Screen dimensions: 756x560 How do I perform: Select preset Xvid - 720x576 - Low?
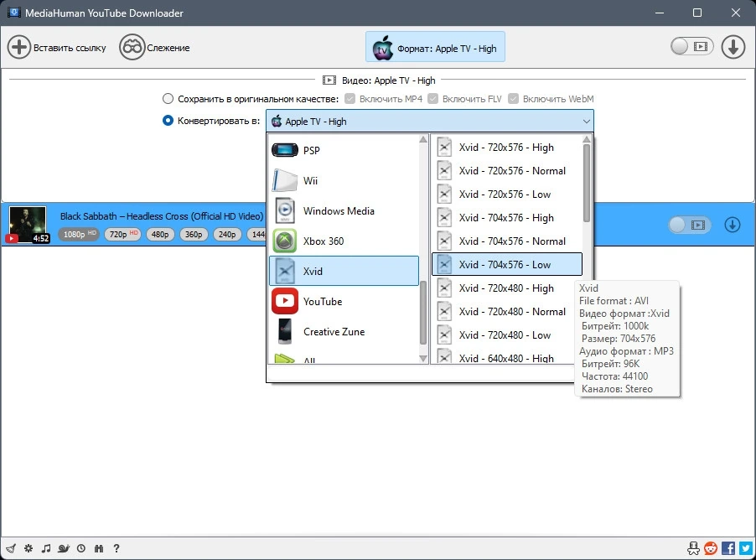(507, 194)
